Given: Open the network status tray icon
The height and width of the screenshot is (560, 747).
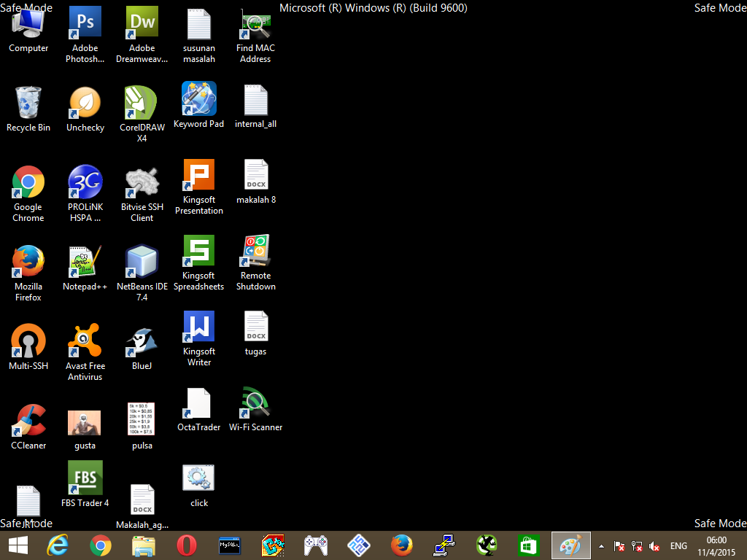Looking at the screenshot, I should 637,546.
